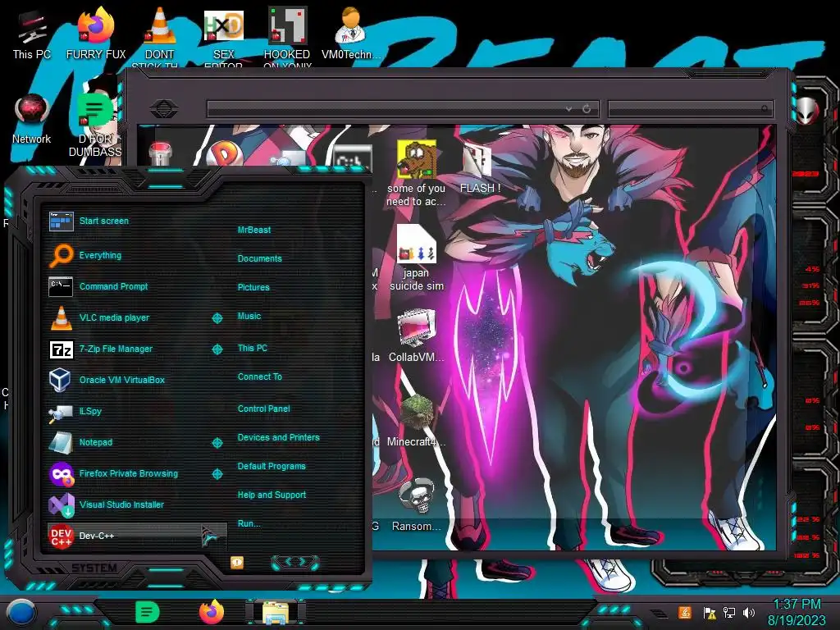Open Pictures from start menu
The width and height of the screenshot is (840, 630).
(253, 287)
